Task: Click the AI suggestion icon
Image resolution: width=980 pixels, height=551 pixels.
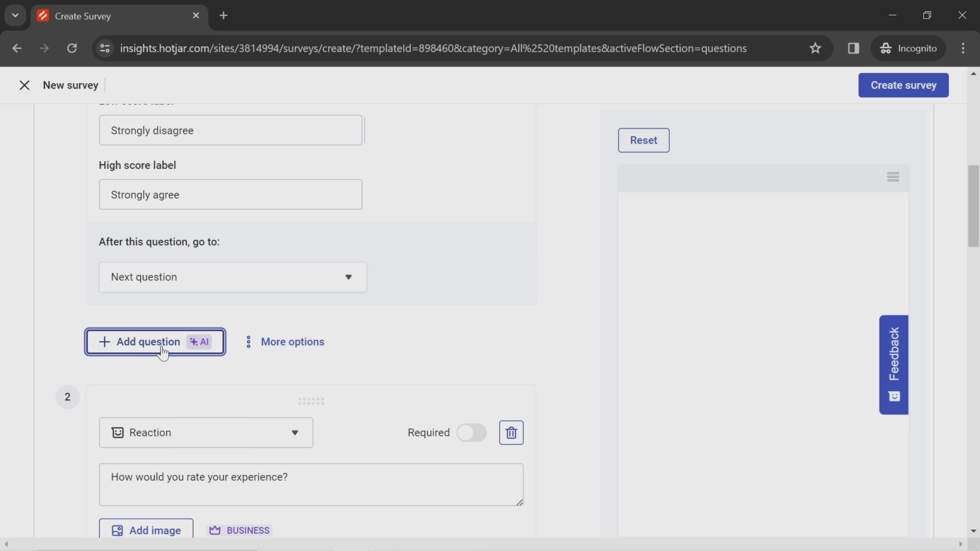Action: (x=200, y=342)
